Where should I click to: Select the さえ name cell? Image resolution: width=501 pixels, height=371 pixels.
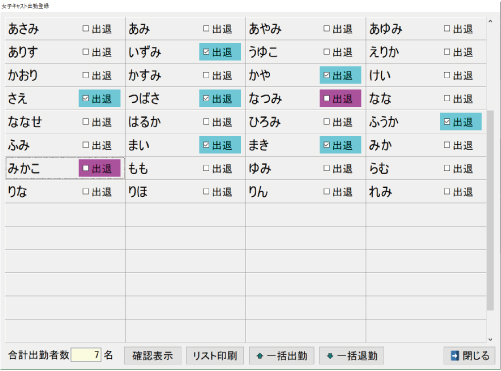(x=42, y=99)
